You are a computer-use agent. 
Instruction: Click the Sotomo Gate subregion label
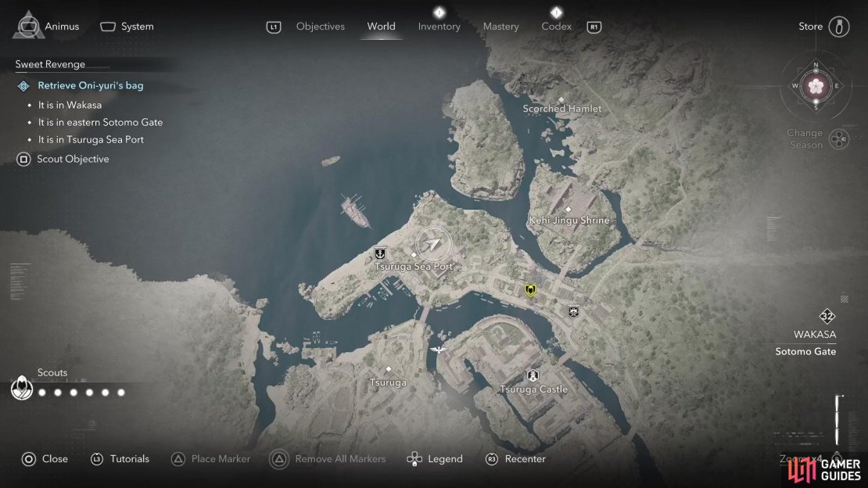(805, 351)
